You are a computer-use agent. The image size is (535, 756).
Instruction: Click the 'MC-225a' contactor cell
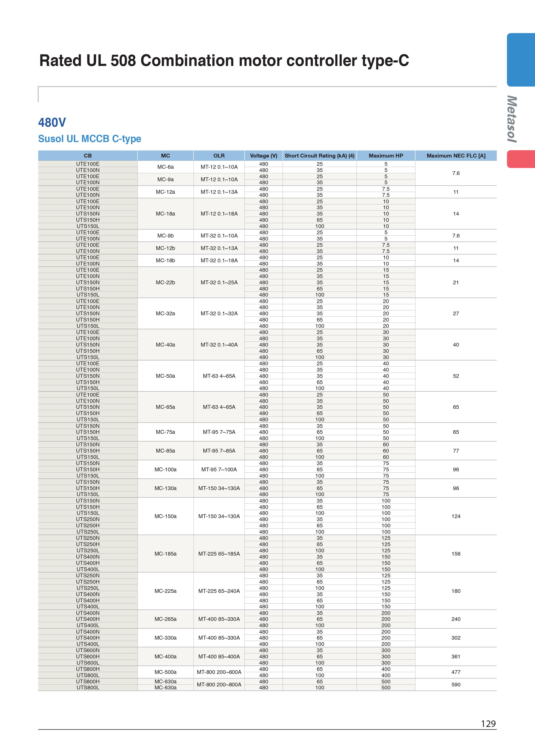coord(165,591)
